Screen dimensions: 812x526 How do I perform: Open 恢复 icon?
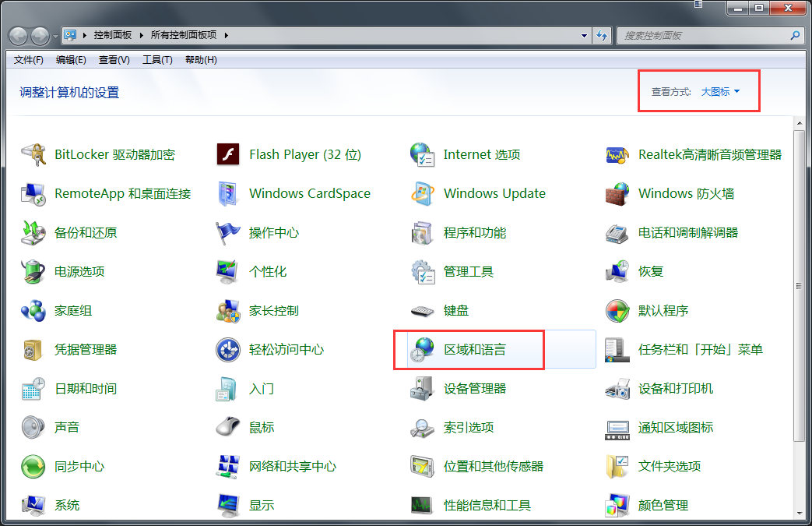617,271
